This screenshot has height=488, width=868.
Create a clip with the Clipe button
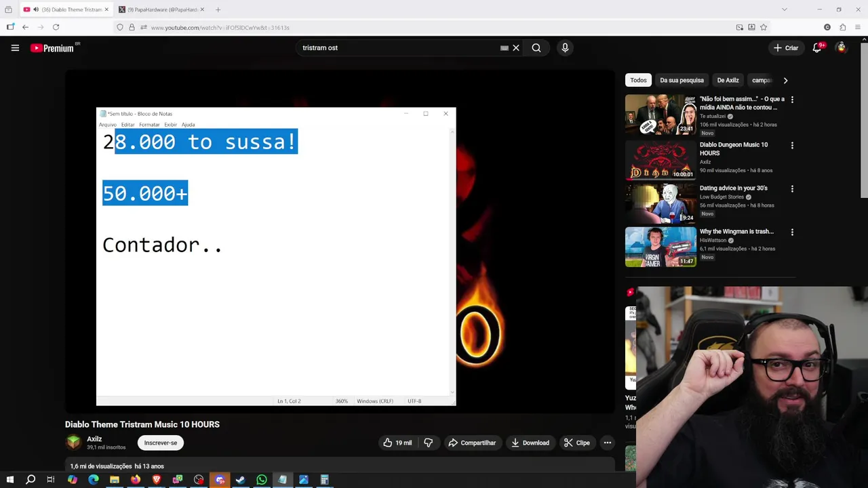pos(577,443)
